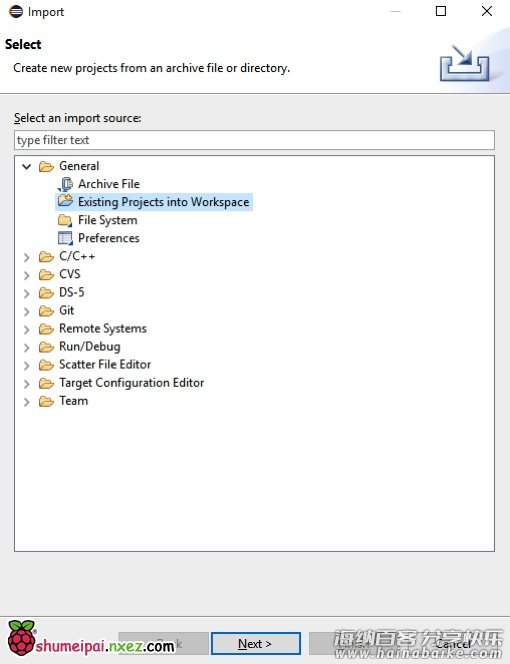Select the Existing Projects into Workspace icon

[65, 200]
